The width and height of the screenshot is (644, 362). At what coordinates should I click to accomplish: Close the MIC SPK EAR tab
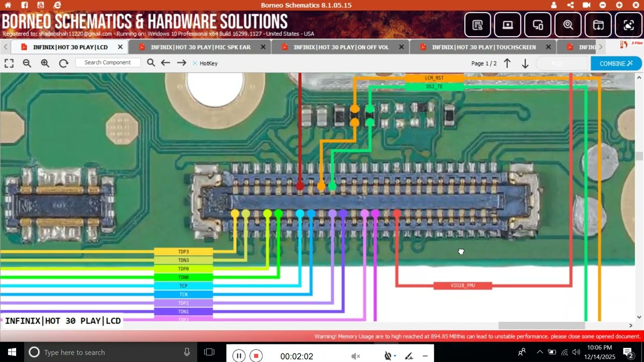[263, 47]
